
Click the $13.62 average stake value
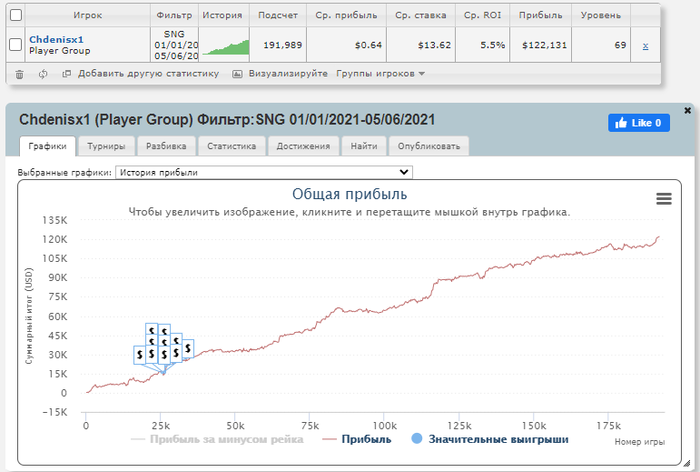click(x=434, y=45)
